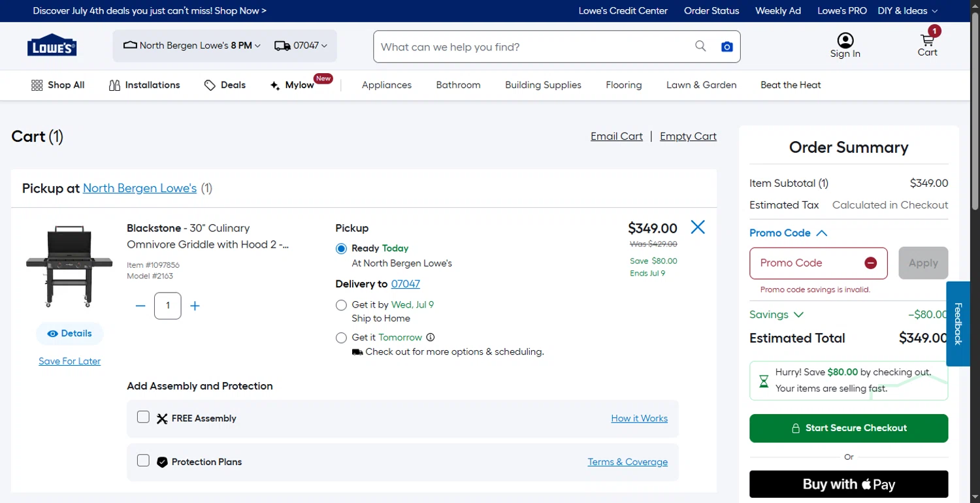Select Get it Tomorrow delivery option
The height and width of the screenshot is (503, 980).
(x=341, y=338)
